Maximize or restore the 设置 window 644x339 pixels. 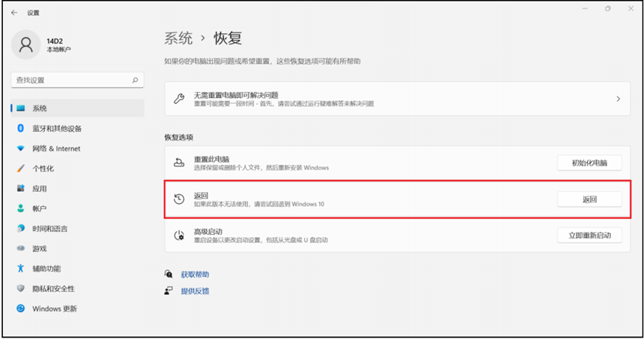[x=608, y=9]
